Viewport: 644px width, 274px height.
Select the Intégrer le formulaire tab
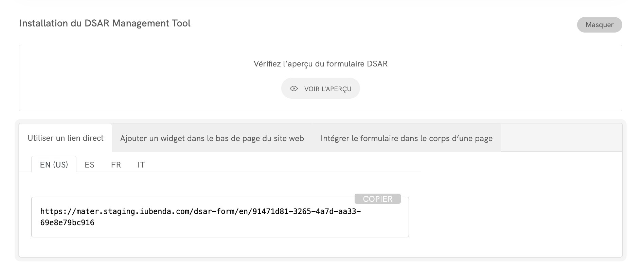(x=406, y=138)
